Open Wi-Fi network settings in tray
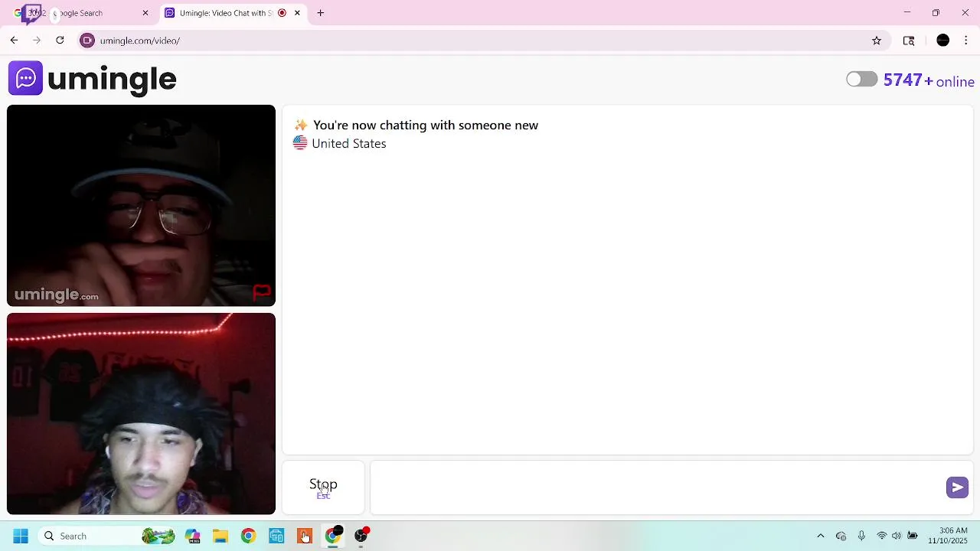This screenshot has width=980, height=551. pyautogui.click(x=882, y=536)
